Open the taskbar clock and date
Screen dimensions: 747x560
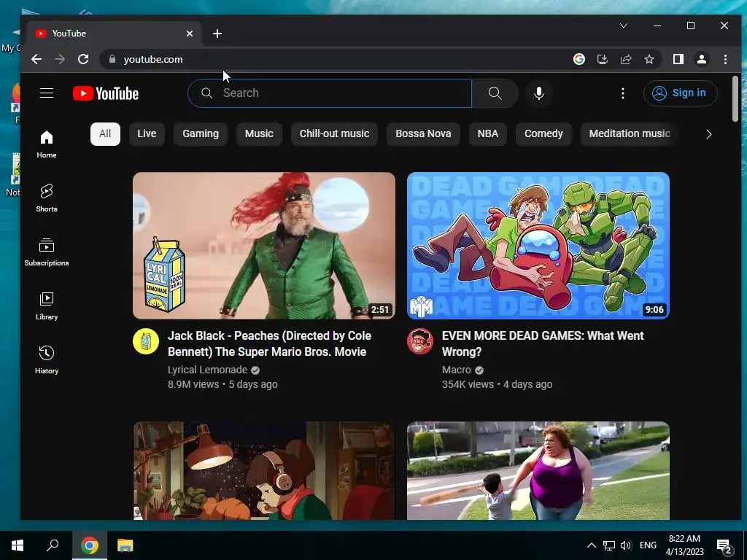684,545
